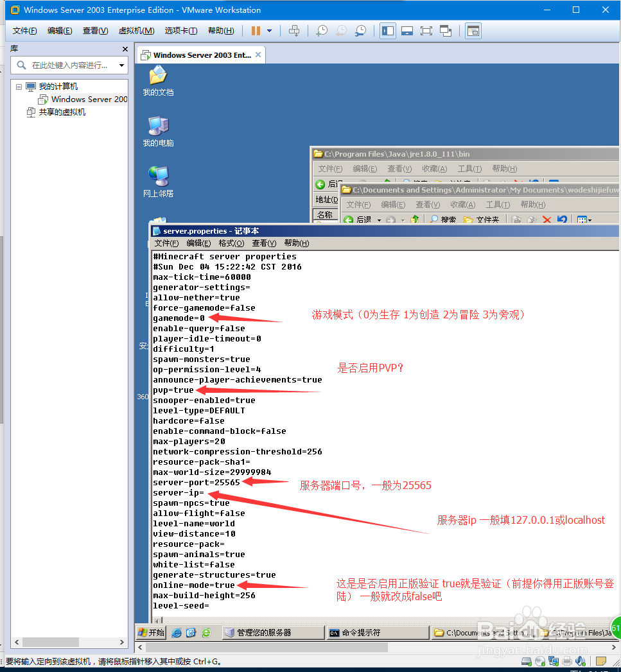
Task: Click VMware sound device status icon
Action: pos(581,661)
